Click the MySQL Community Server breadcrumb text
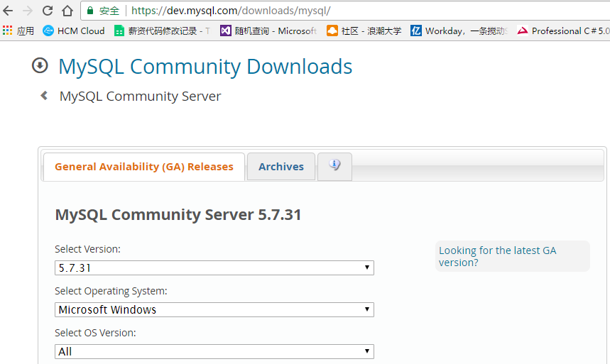The image size is (610, 364). pyautogui.click(x=140, y=96)
